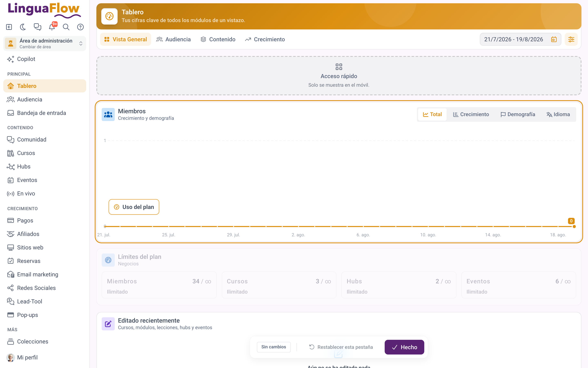This screenshot has height=368, width=588.
Task: Click the date range field 21/7/2026 - 19/8/2026
Action: [520, 39]
